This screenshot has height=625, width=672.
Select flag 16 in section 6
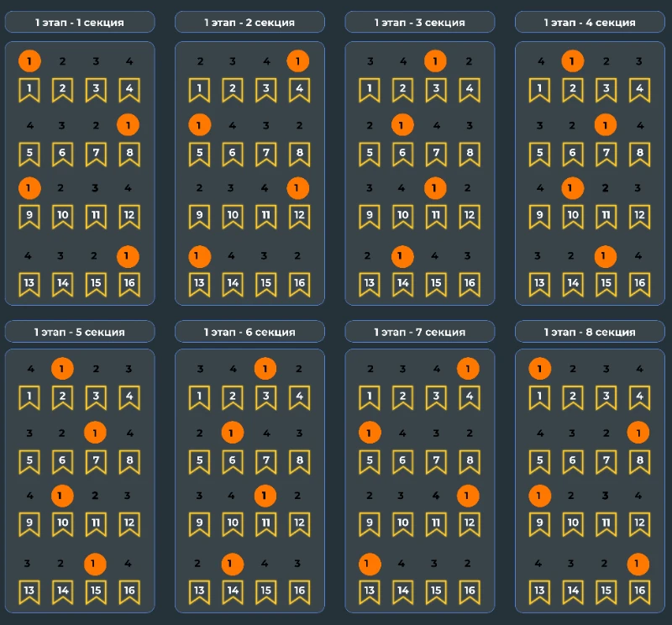pyautogui.click(x=300, y=592)
